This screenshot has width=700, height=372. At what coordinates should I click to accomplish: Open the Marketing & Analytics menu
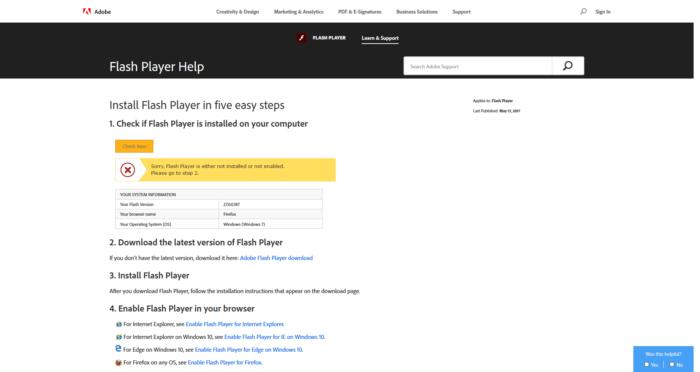click(x=299, y=12)
